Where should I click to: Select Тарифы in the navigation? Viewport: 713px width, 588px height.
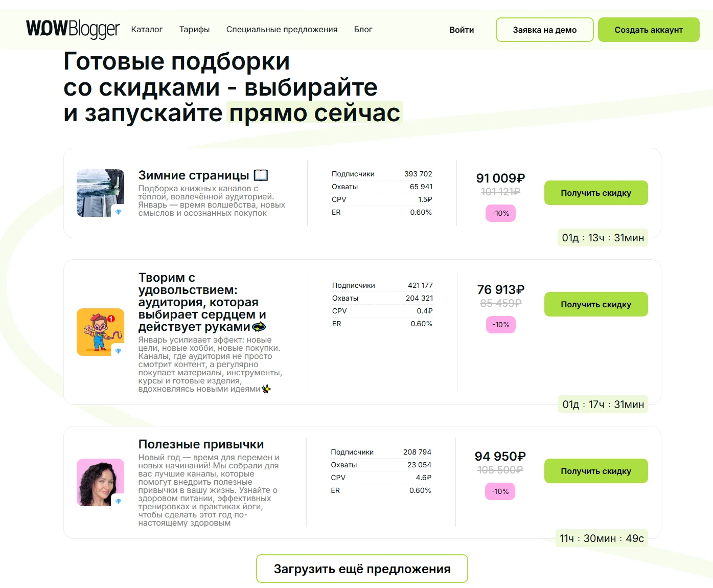[x=194, y=30]
